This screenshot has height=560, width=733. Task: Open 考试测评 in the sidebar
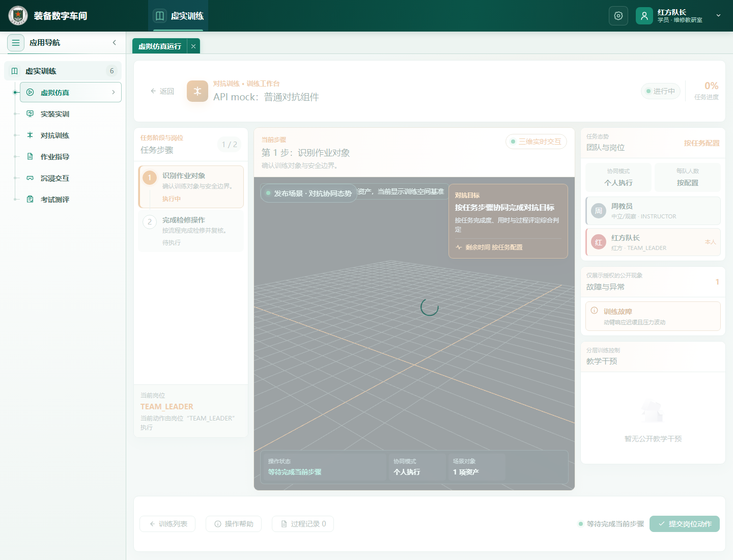71,200
